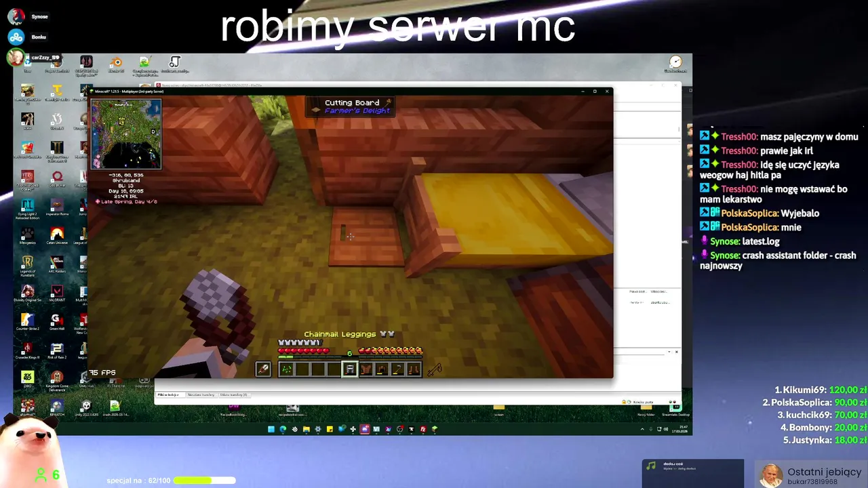Select the last hotbar slot with boots
The width and height of the screenshot is (868, 488).
(413, 369)
